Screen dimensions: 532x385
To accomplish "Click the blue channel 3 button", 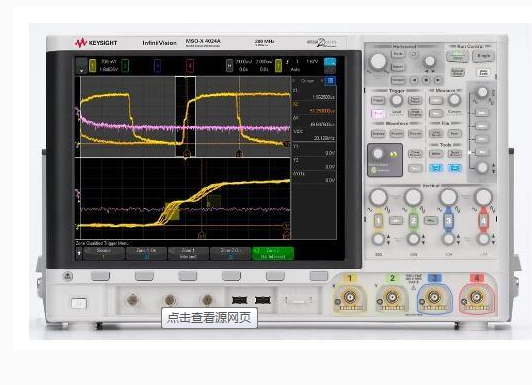I will [x=449, y=221].
